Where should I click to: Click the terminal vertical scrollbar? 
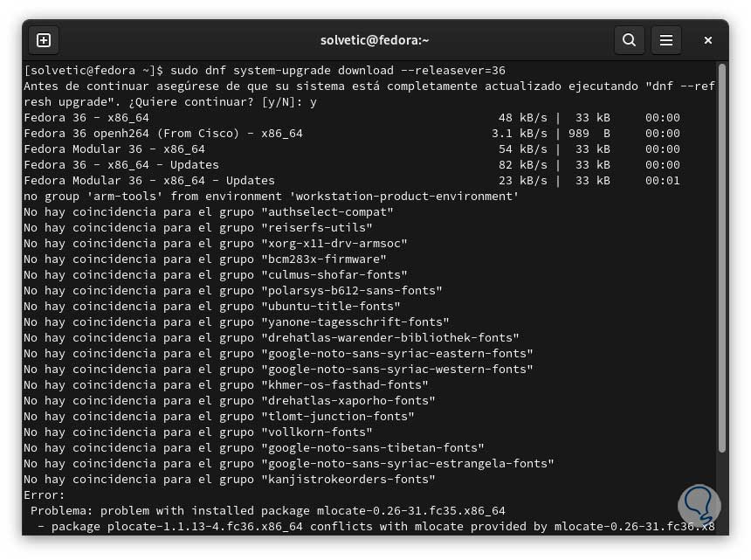(x=721, y=262)
